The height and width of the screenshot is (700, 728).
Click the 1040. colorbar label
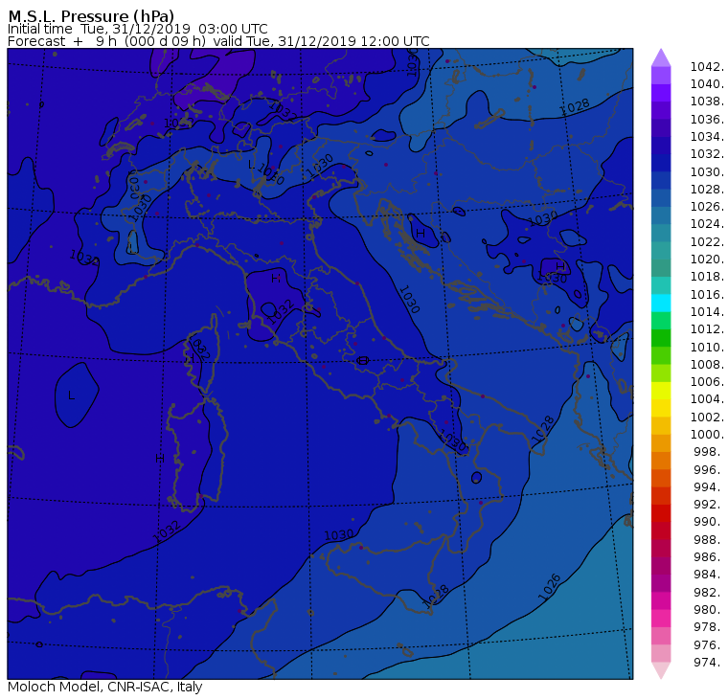[707, 84]
